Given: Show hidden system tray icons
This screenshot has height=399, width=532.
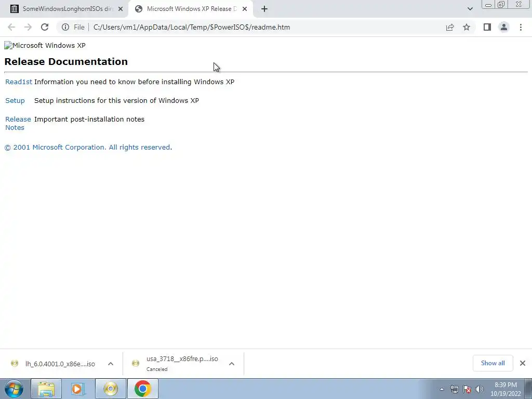Looking at the screenshot, I should [442, 389].
